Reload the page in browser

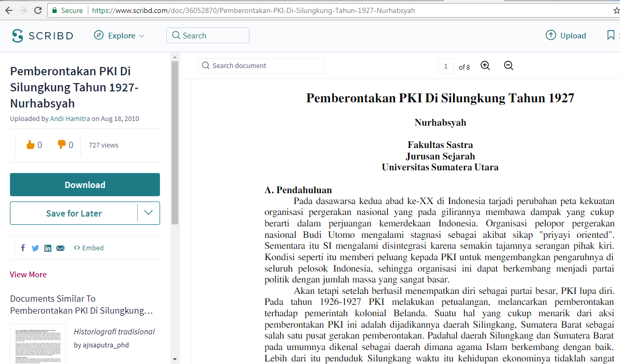(38, 10)
